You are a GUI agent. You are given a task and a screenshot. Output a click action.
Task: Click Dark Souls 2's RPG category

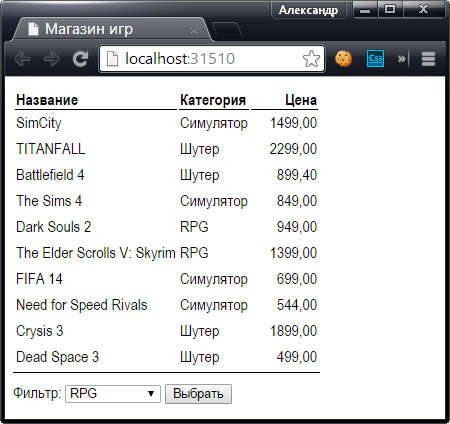(x=194, y=227)
